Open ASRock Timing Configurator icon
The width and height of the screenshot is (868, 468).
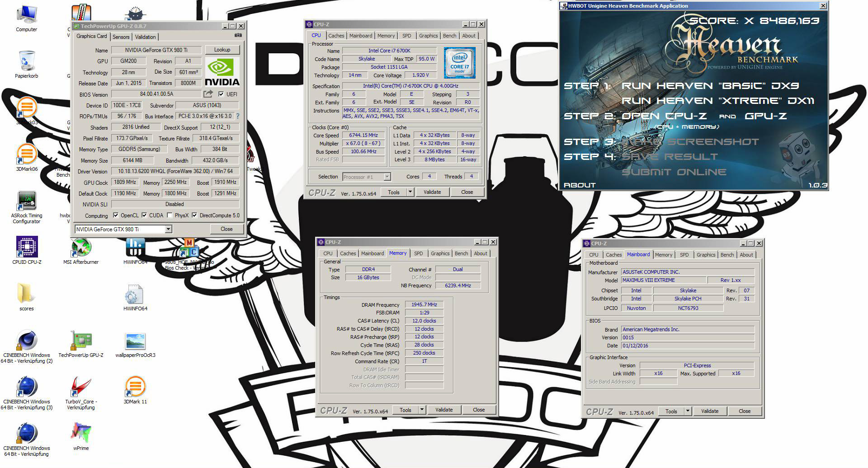click(x=27, y=207)
